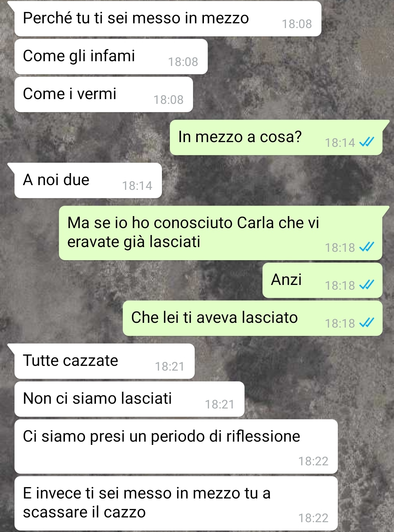Click double check icon next to 'Anzi'

tap(367, 285)
